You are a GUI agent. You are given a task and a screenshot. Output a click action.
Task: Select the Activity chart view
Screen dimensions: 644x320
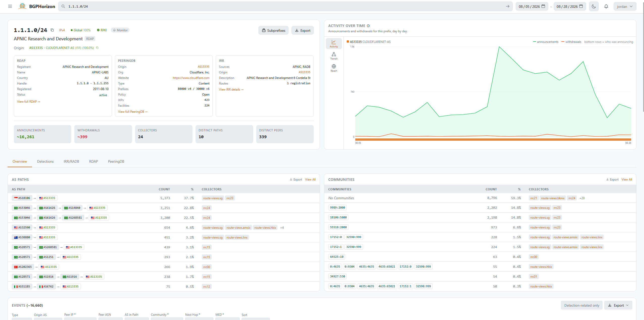(x=334, y=44)
